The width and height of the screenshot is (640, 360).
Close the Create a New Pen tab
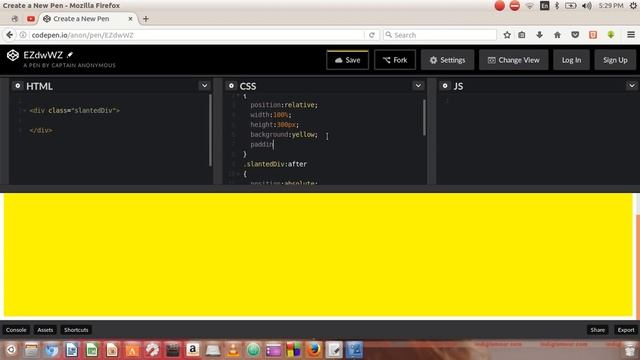130,19
